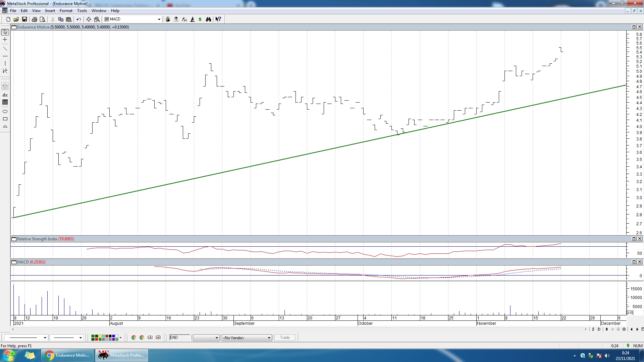Click the Trade button
This screenshot has width=644, height=362.
point(285,338)
